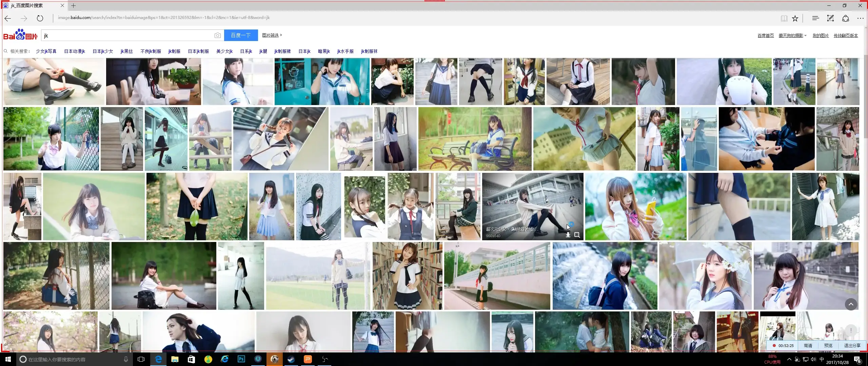Click the Edge share icon
This screenshot has width=868, height=366.
coord(846,18)
